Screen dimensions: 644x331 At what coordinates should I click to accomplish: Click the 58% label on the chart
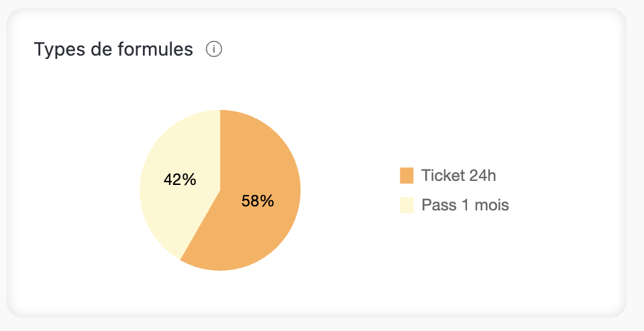[x=258, y=201]
